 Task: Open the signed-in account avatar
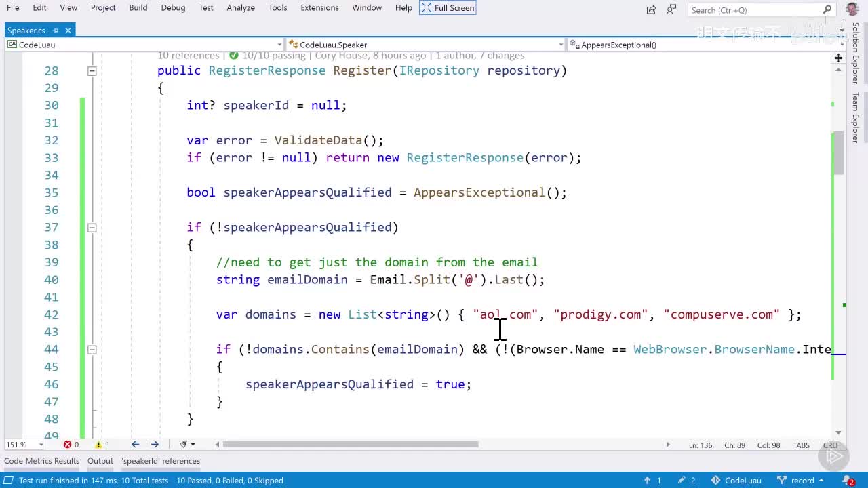tap(852, 9)
